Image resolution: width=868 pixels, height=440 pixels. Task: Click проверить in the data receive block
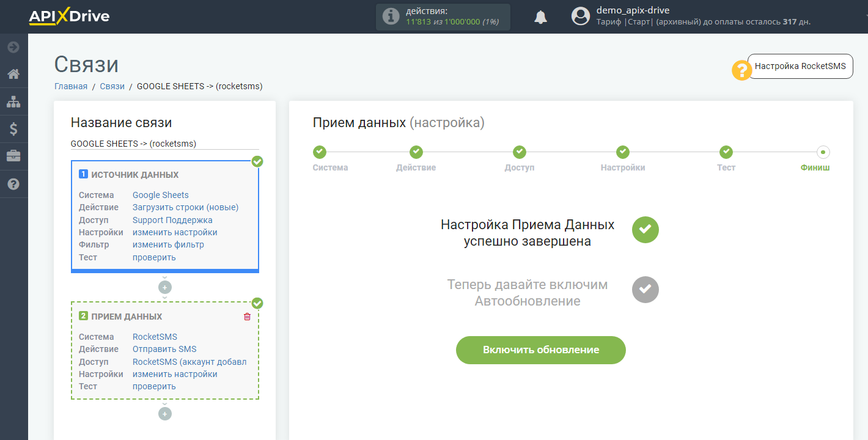pyautogui.click(x=154, y=386)
